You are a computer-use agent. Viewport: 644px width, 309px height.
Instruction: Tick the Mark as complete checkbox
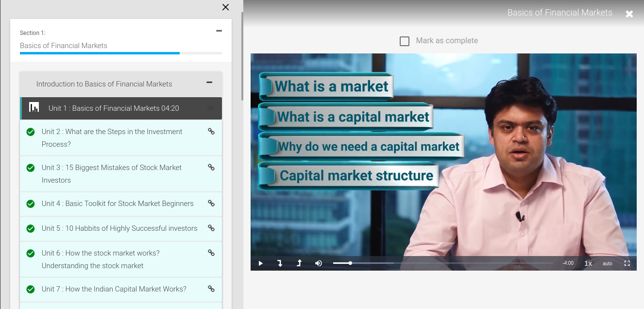point(405,41)
